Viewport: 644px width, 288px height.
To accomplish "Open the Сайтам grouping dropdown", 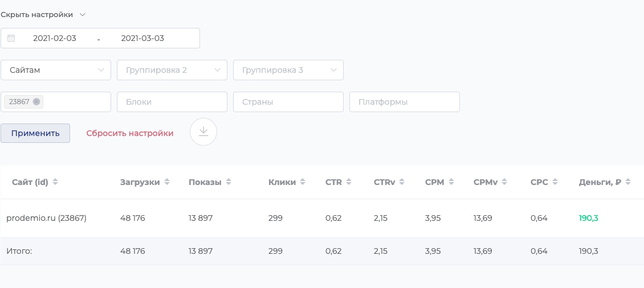I will (x=56, y=70).
